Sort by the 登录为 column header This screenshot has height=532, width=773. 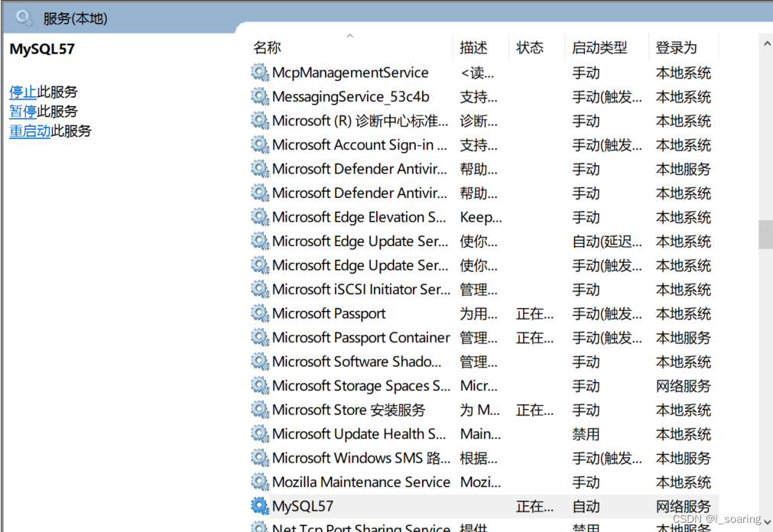(677, 48)
